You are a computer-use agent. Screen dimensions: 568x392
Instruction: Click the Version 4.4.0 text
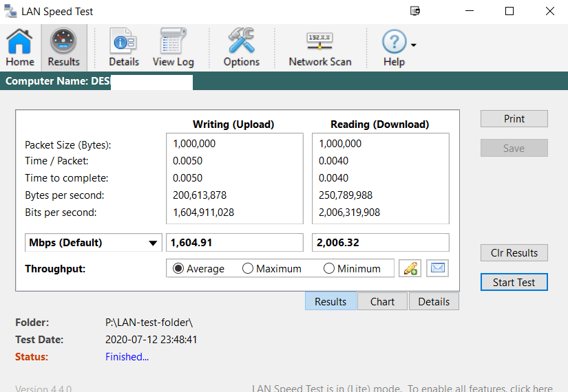[x=43, y=389]
